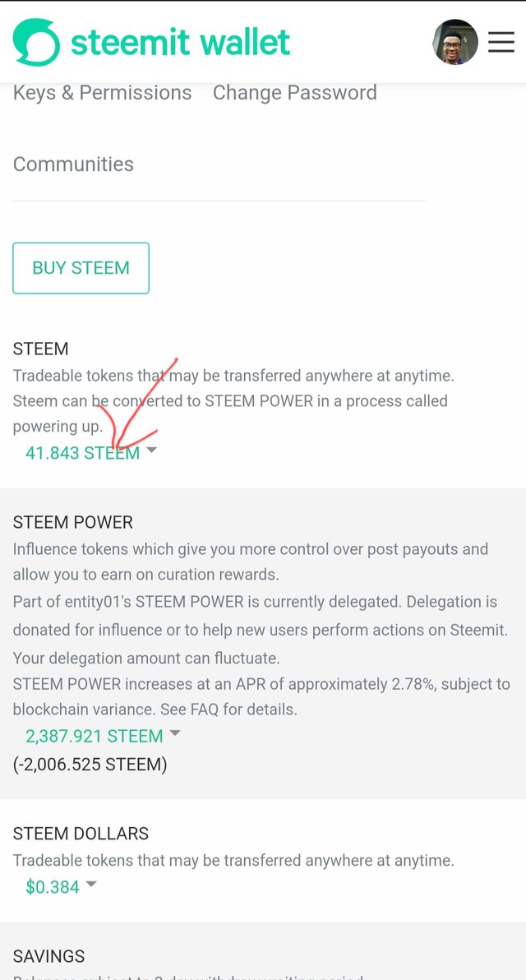Expand the triangle beside $0.384
The image size is (526, 980).
tap(91, 885)
